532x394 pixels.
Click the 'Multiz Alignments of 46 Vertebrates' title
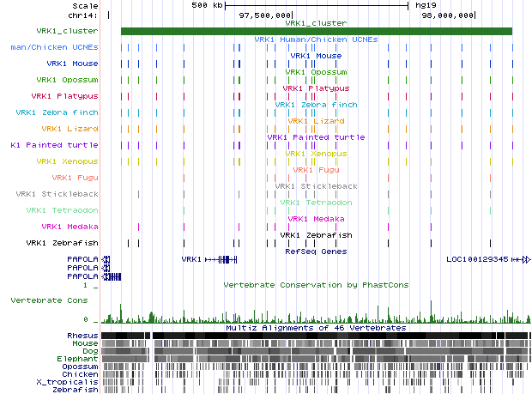(x=316, y=328)
